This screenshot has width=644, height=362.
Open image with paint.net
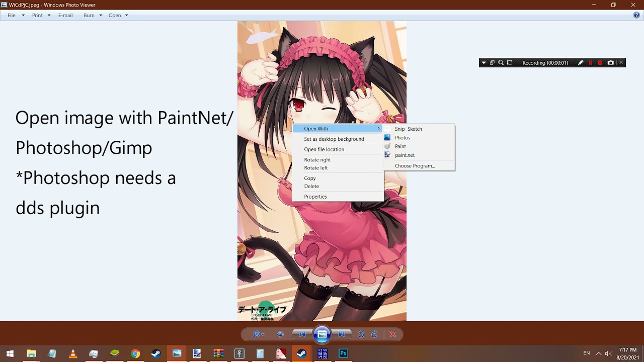coord(419,155)
